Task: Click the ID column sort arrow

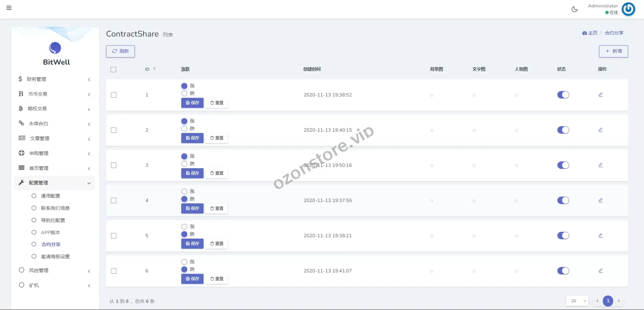Action: 155,69
